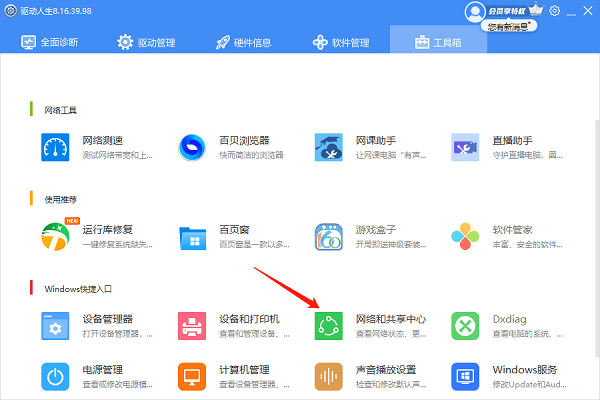Click the 声音播放设置 title text
600x400 pixels.
386,369
